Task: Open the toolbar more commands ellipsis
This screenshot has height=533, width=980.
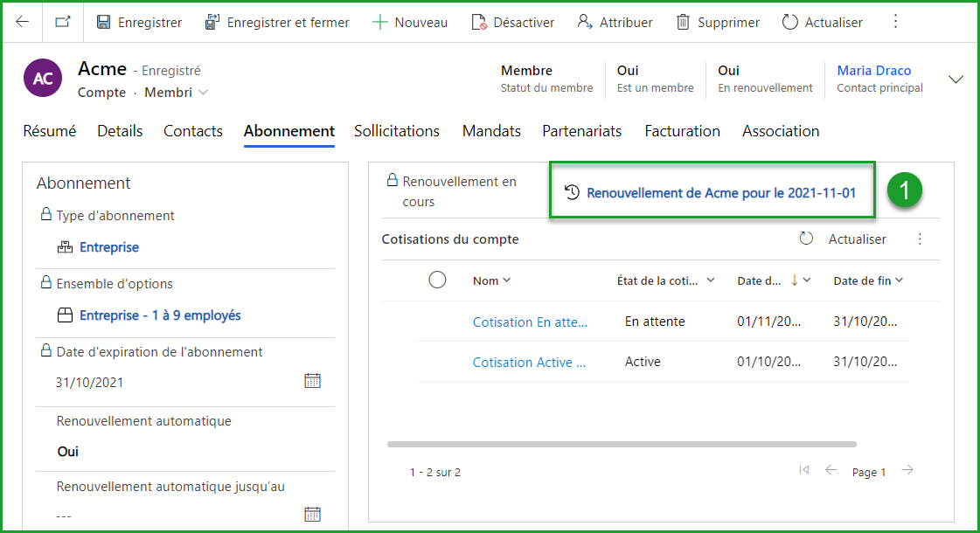Action: coord(895,22)
